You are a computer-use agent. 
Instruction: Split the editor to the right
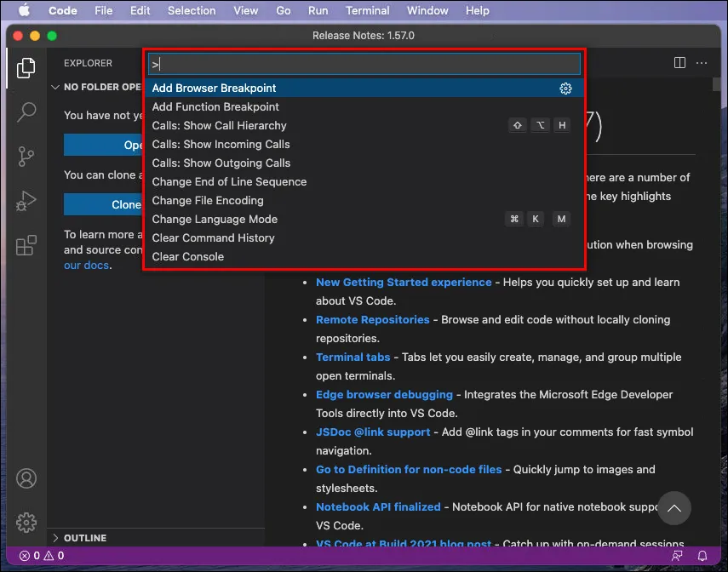(679, 63)
